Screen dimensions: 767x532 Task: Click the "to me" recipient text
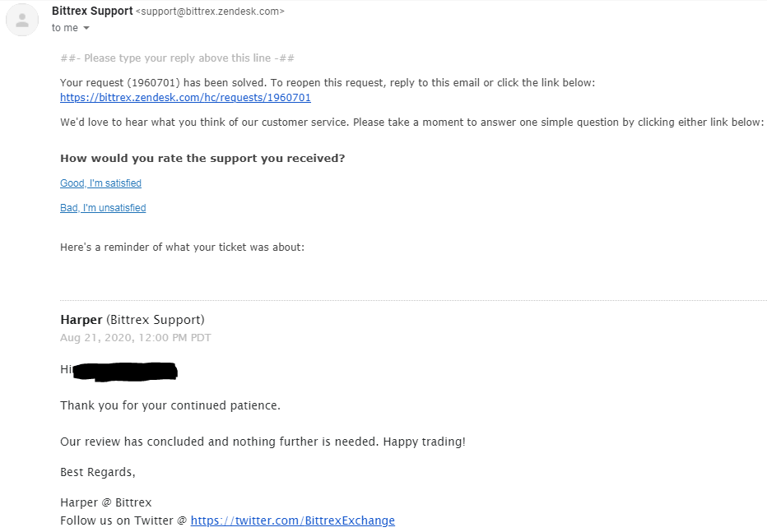coord(64,28)
